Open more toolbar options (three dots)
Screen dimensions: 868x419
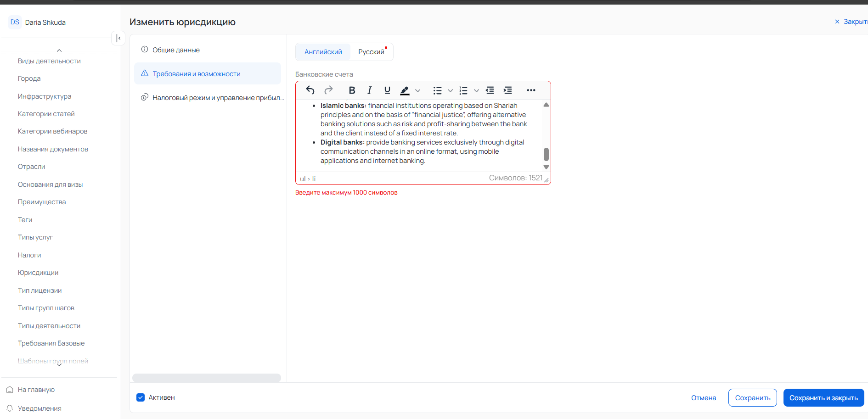click(x=531, y=90)
